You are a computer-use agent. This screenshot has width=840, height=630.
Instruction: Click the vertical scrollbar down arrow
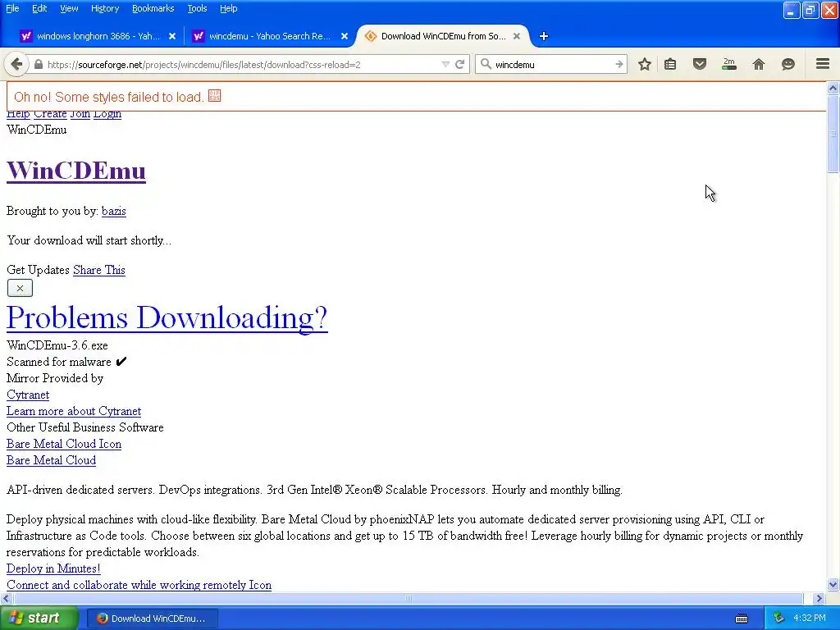pos(833,585)
